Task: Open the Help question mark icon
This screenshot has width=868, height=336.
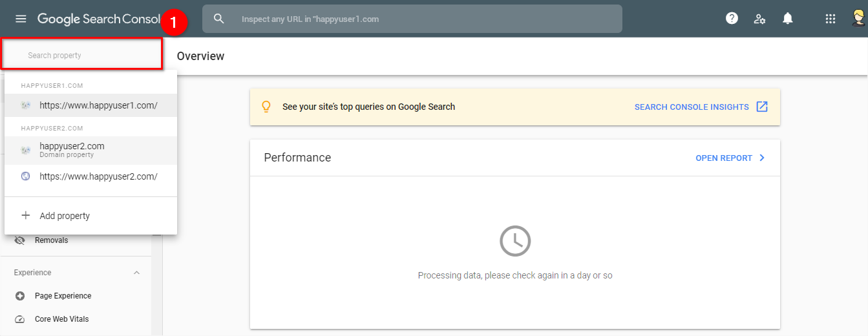Action: [732, 19]
